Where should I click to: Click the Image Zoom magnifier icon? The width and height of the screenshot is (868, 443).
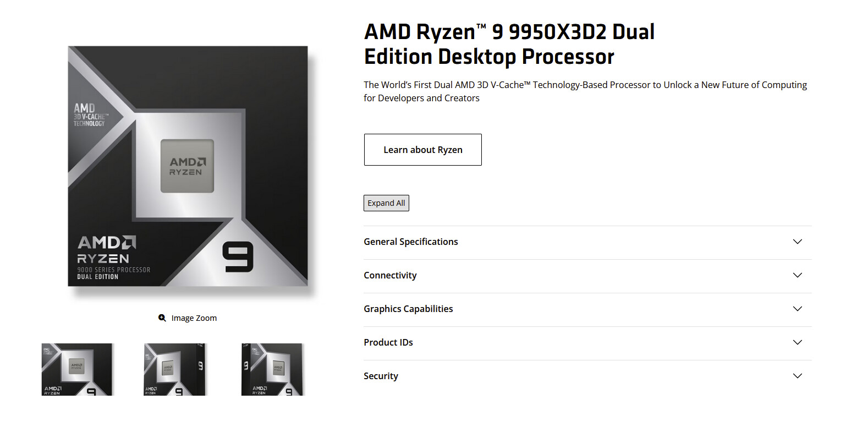tap(162, 318)
